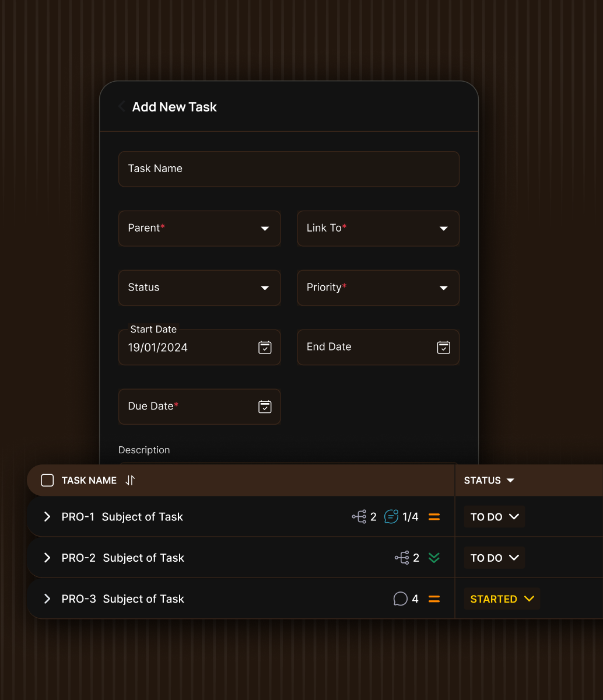
Task: Open the Parent dropdown
Action: [x=199, y=229]
